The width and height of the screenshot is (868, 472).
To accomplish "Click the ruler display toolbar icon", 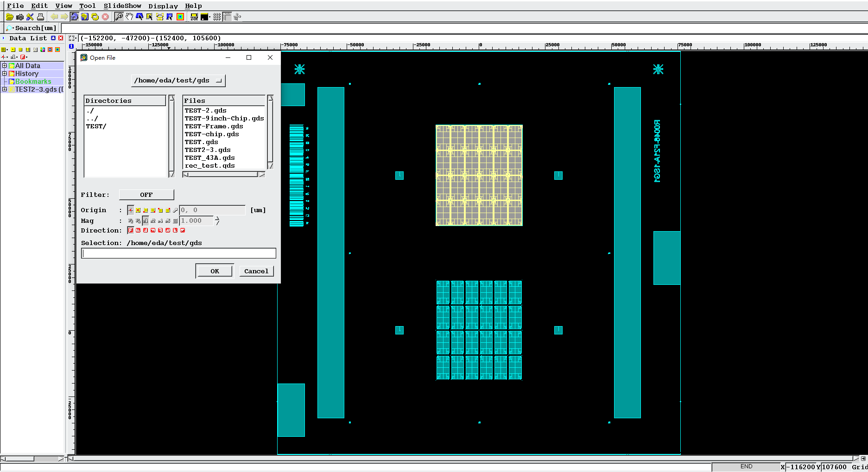I will tap(227, 17).
